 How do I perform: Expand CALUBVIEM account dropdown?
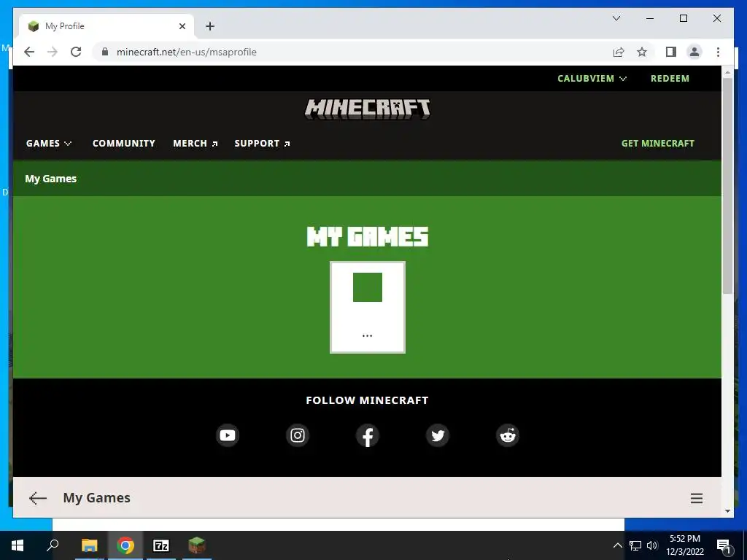pyautogui.click(x=592, y=79)
